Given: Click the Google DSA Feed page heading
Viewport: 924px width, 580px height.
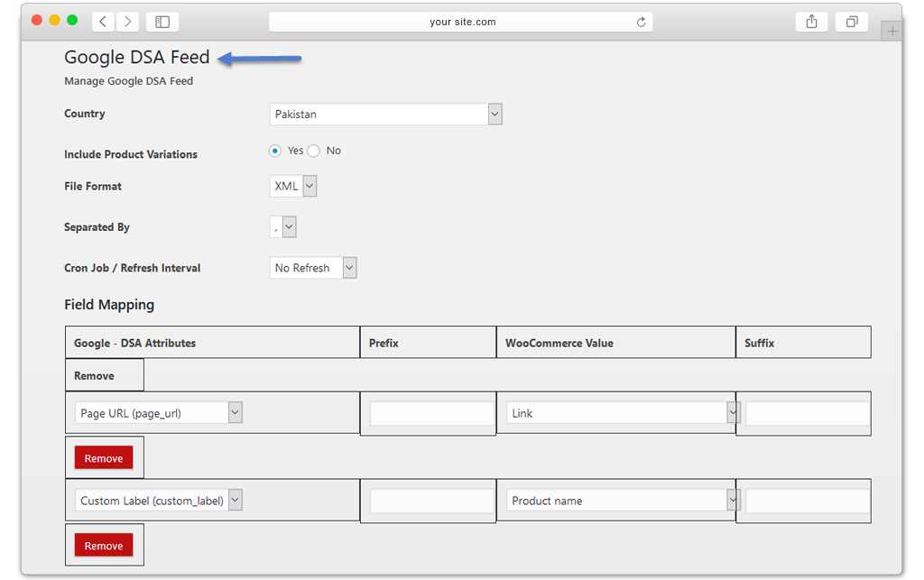Looking at the screenshot, I should click(x=137, y=57).
